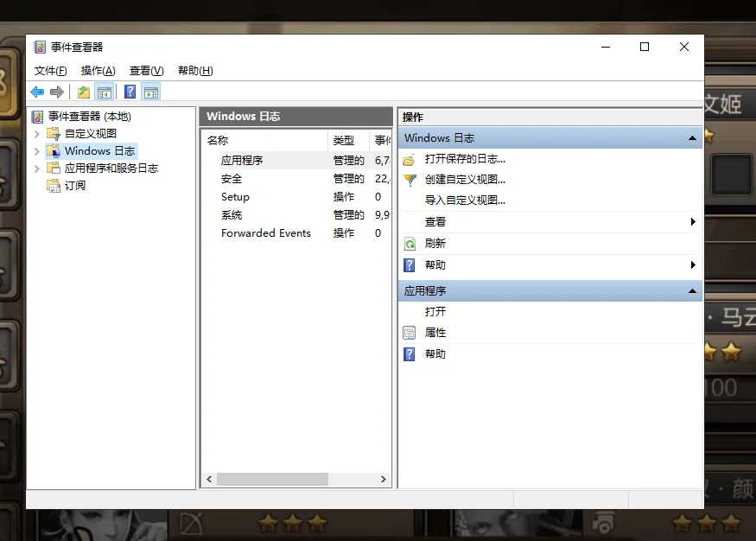Viewport: 756px width, 541px height.
Task: Open the 操作(A) menu
Action: [x=98, y=71]
